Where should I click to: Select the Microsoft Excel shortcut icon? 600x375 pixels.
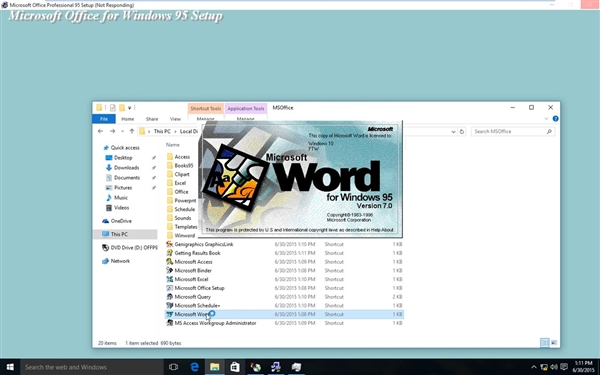coord(170,279)
